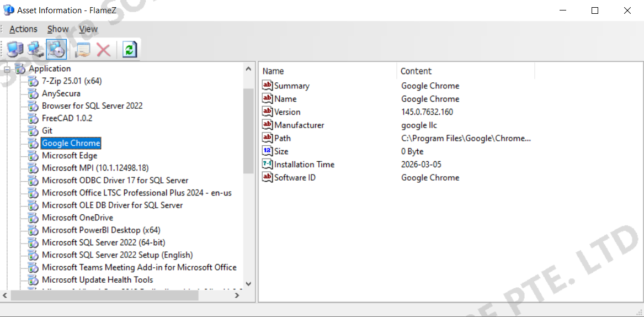Image resolution: width=644 pixels, height=317 pixels.
Task: Click installation date 2026-03-05
Action: (x=422, y=165)
